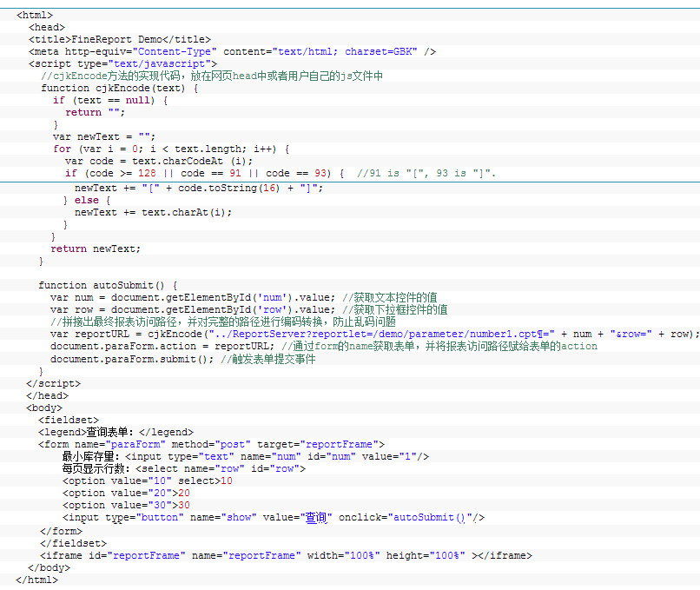Click the meta http-equiv Content-Type line
The image size is (700, 590).
tap(232, 51)
